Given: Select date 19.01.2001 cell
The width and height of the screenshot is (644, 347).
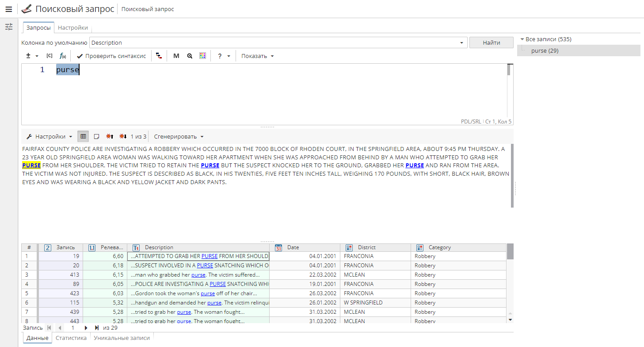Looking at the screenshot, I should 305,284.
